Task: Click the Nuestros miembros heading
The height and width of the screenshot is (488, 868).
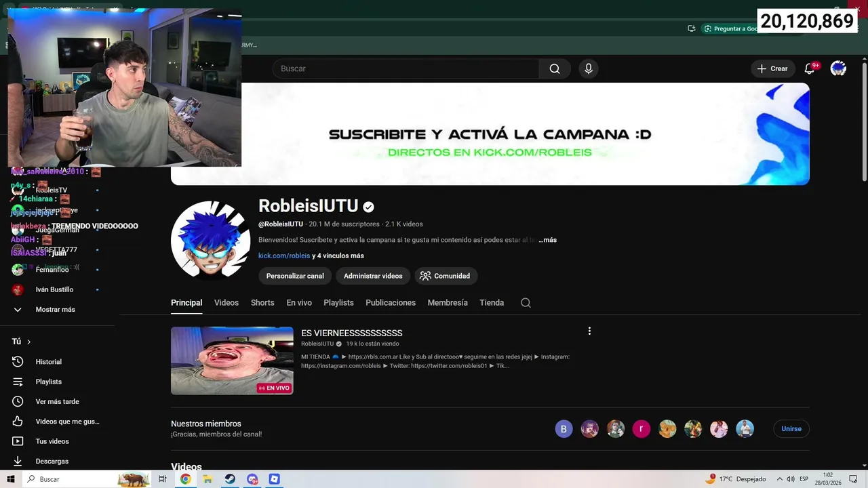Action: pos(206,424)
